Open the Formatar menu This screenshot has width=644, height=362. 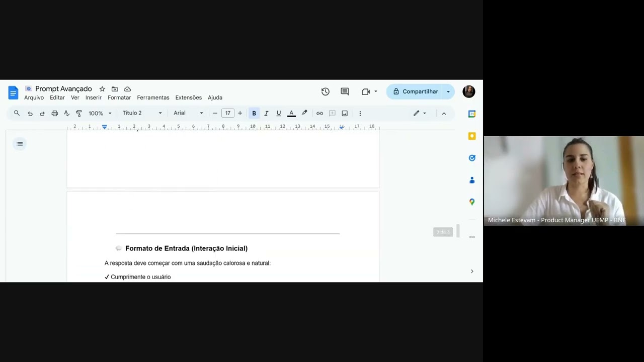(119, 98)
